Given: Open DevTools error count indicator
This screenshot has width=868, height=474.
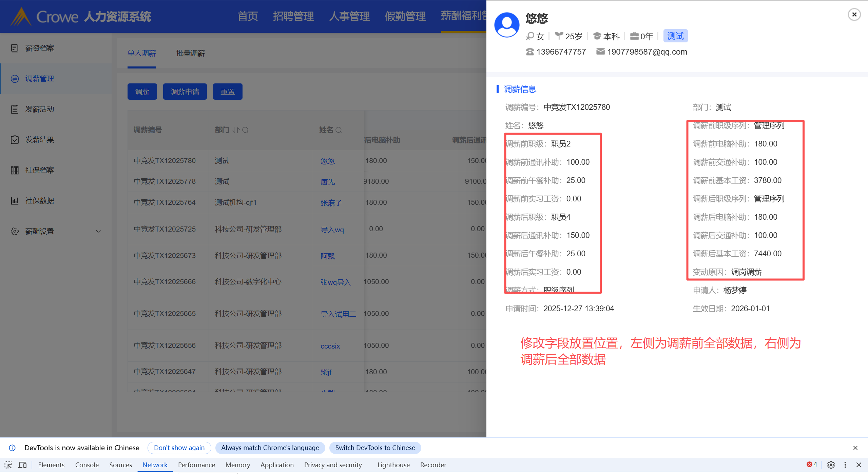Looking at the screenshot, I should pos(812,465).
